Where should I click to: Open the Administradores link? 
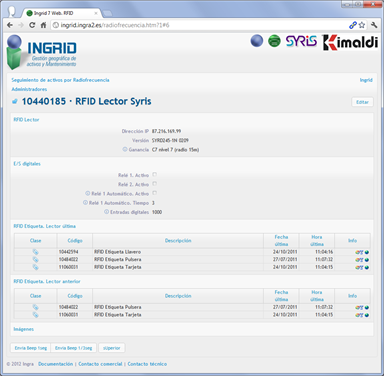tap(29, 89)
